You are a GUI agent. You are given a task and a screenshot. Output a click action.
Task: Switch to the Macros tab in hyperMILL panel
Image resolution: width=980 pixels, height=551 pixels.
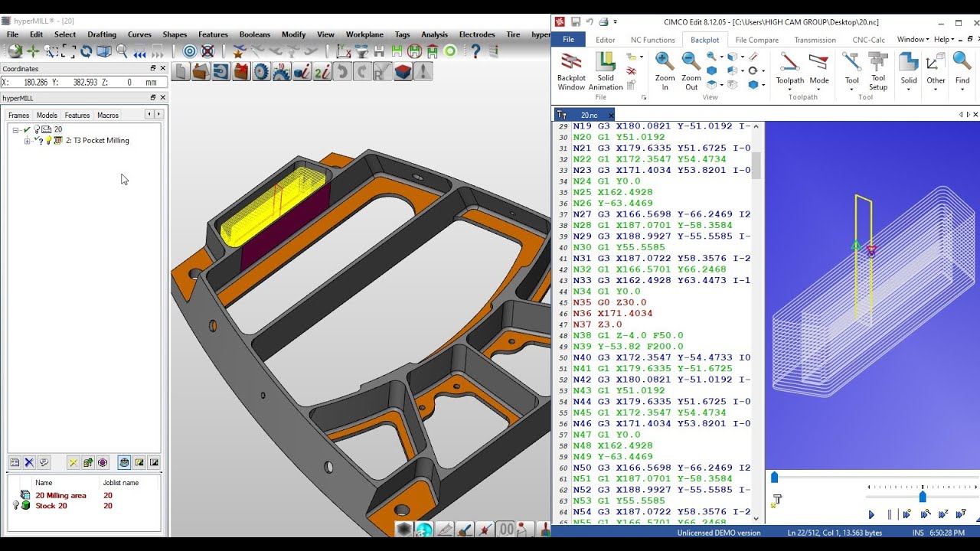click(x=108, y=115)
